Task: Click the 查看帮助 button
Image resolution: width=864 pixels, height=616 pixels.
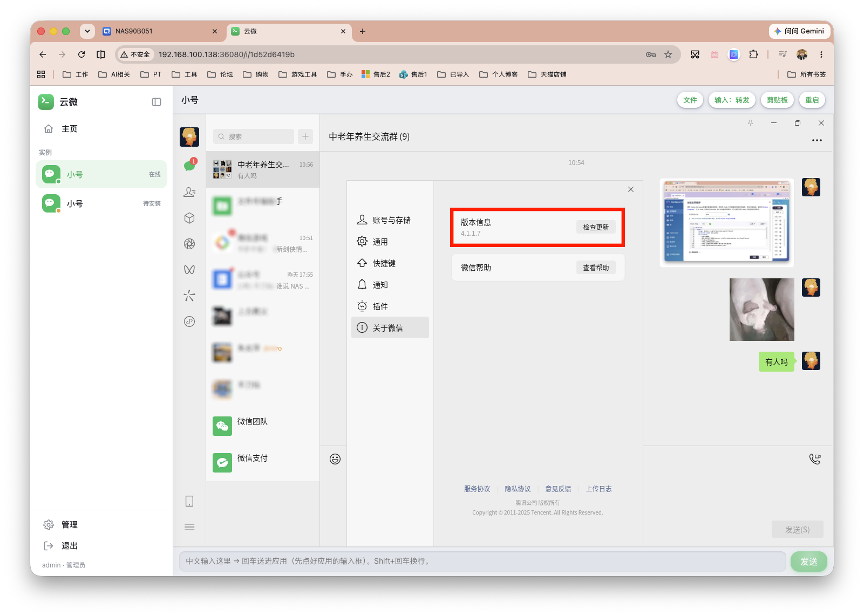Action: coord(596,268)
